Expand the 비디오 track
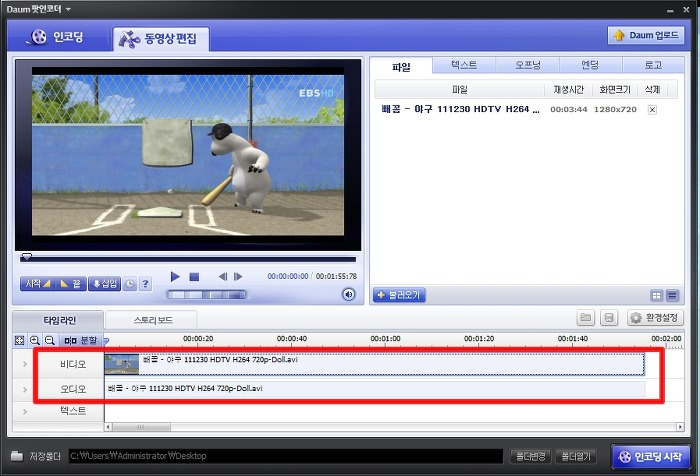This screenshot has width=700, height=476. pyautogui.click(x=25, y=364)
